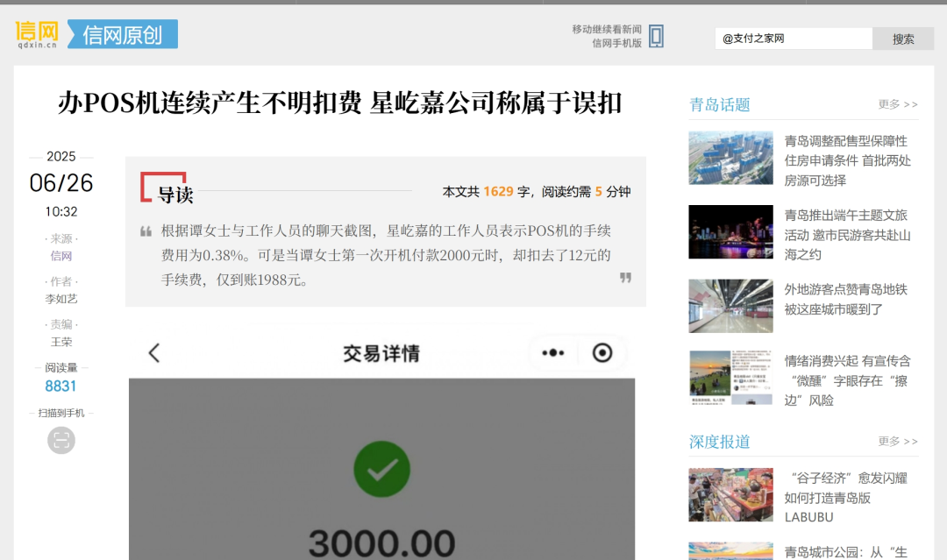Open article 青岛推出端午主题文旅活动
This screenshot has width=947, height=560.
847,235
